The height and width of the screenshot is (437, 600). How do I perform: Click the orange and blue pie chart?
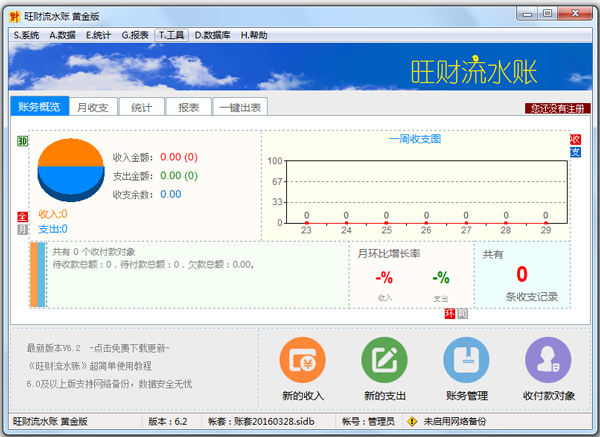tap(71, 170)
